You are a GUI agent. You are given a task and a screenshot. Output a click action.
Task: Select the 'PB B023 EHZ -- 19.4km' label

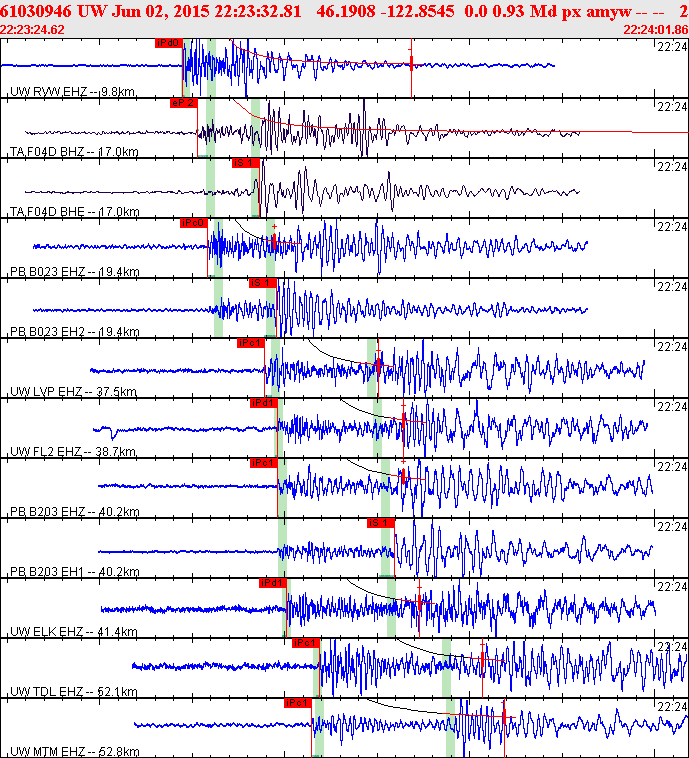point(74,271)
